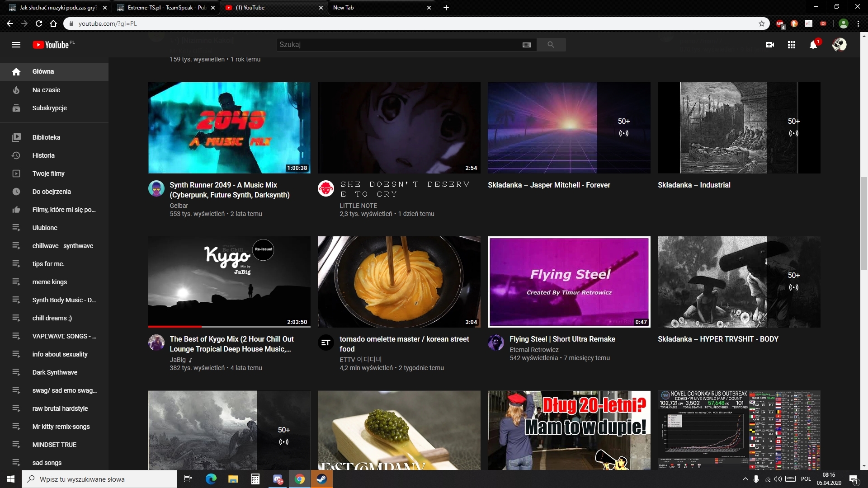Go to the browser home page
This screenshot has width=868, height=488.
tap(53, 23)
